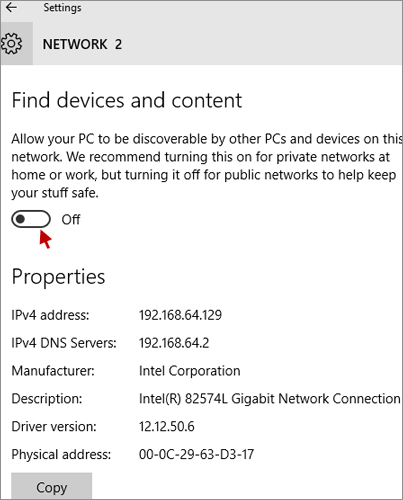Click the Settings gear icon
This screenshot has height=500, width=403.
click(x=11, y=44)
